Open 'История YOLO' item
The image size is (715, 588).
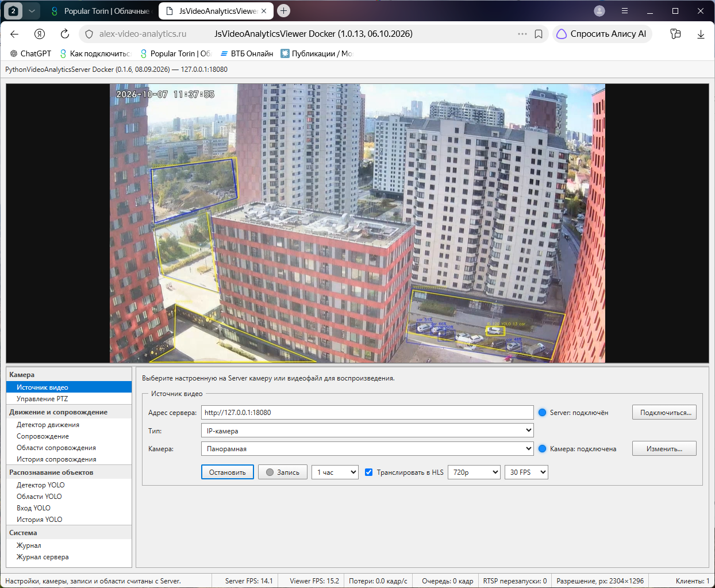pyautogui.click(x=69, y=520)
